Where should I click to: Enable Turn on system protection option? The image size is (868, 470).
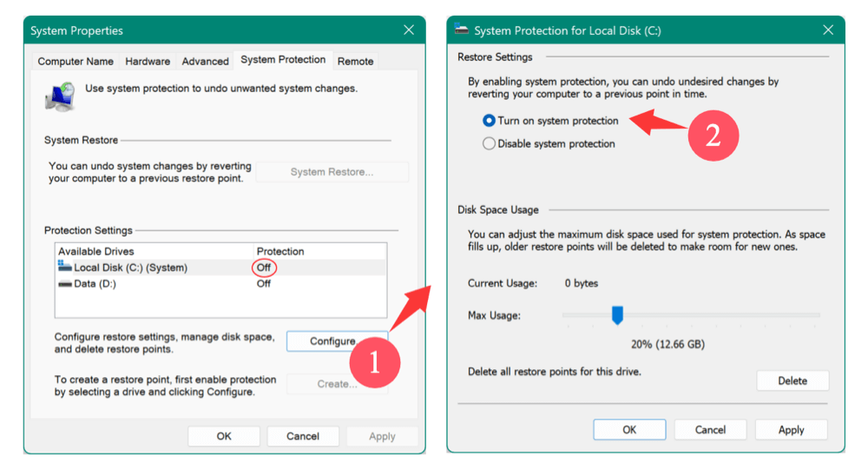coord(490,121)
